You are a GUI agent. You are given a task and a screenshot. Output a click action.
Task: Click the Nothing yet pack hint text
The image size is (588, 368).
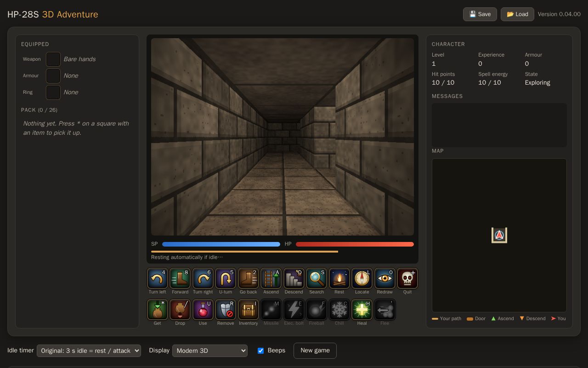[76, 128]
